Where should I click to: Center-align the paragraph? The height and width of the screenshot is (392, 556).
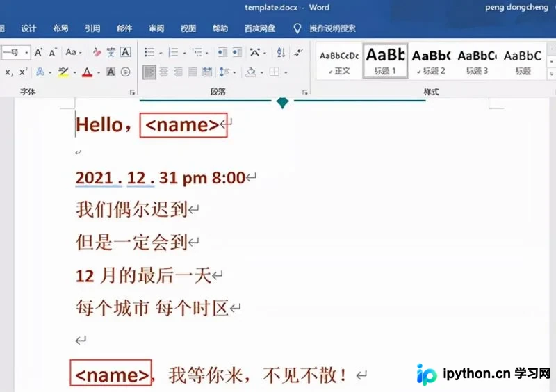163,72
